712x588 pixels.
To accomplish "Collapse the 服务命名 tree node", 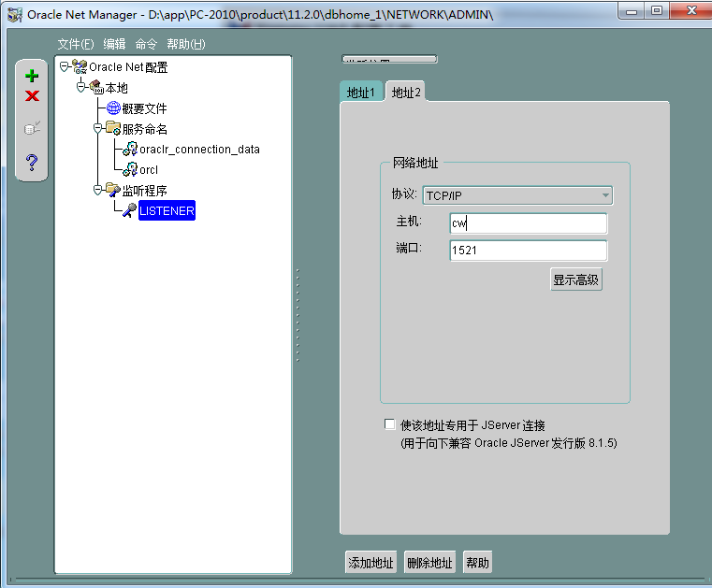I will pyautogui.click(x=97, y=128).
